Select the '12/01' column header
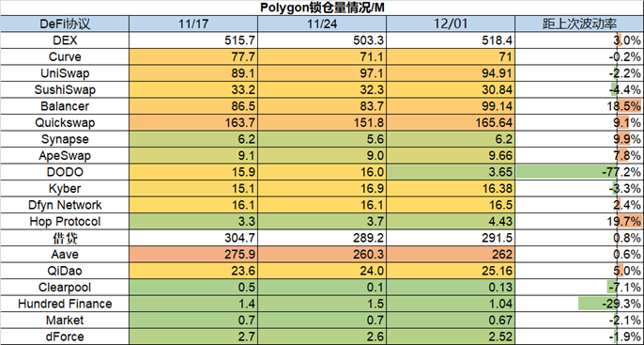 451,24
